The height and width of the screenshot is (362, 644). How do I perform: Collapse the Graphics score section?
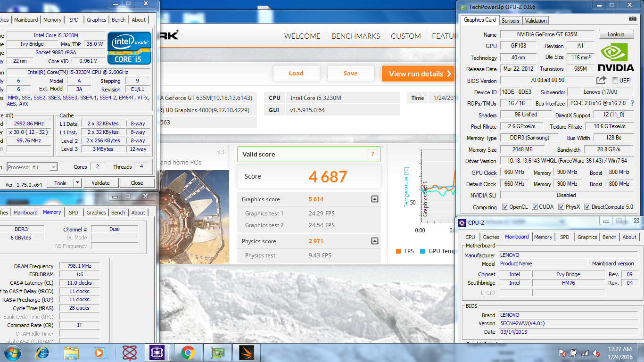click(x=375, y=199)
